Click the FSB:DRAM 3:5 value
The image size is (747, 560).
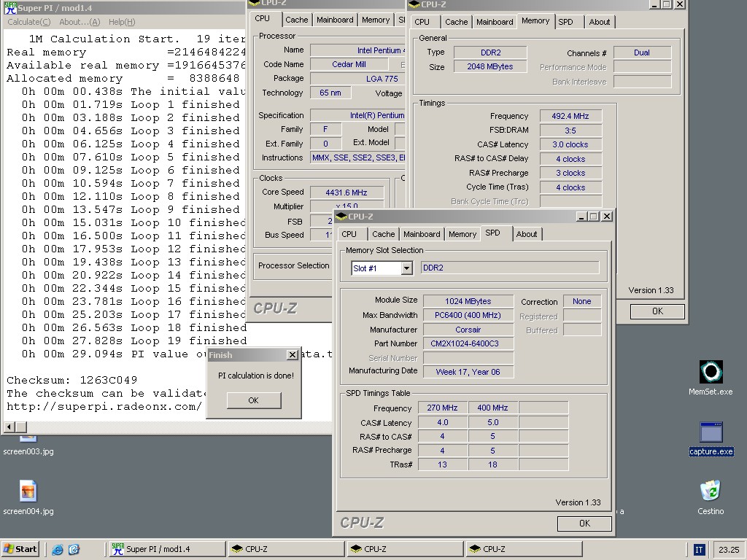[570, 131]
